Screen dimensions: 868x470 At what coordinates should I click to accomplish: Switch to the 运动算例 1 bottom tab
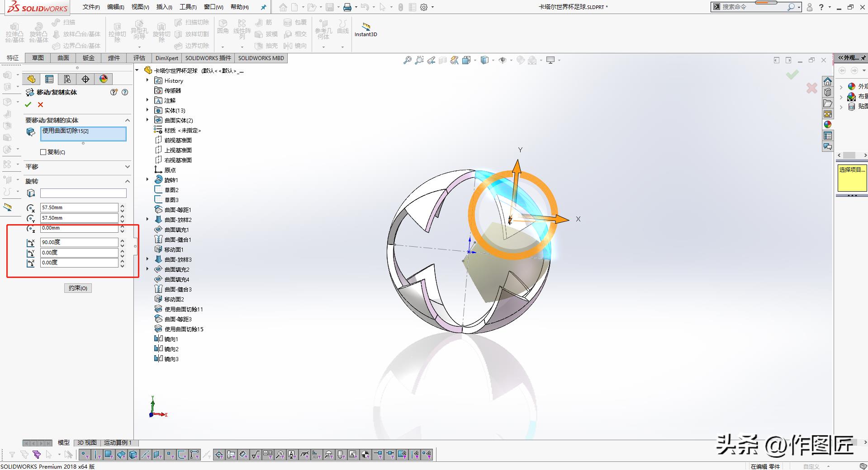[118, 442]
